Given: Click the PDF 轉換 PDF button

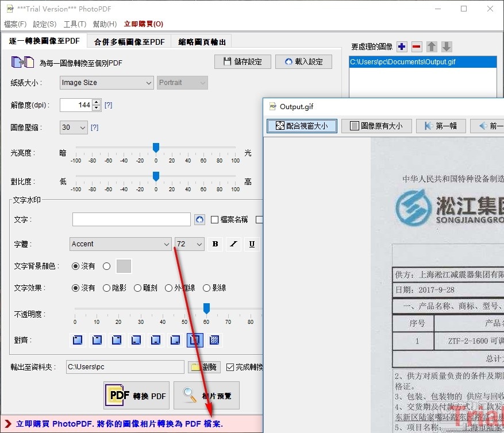Looking at the screenshot, I should pos(137,395).
